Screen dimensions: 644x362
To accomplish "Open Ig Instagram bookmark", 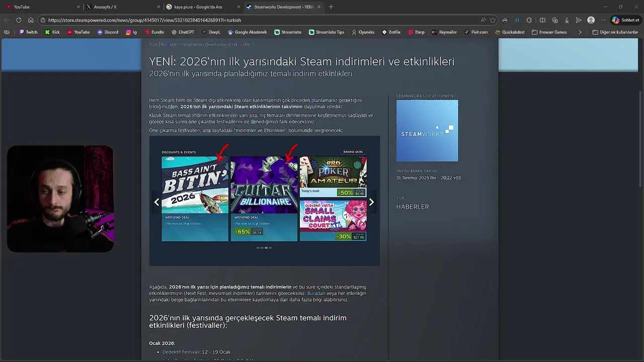I will click(131, 32).
